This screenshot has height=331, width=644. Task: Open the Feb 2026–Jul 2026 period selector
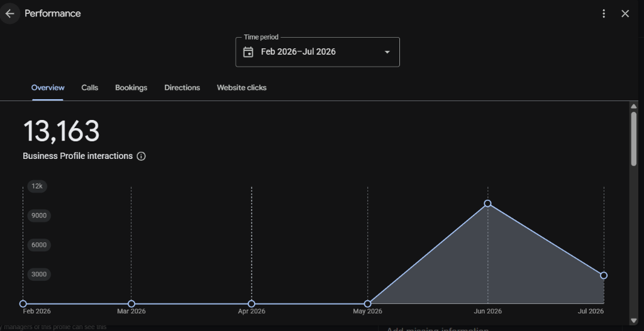[318, 52]
